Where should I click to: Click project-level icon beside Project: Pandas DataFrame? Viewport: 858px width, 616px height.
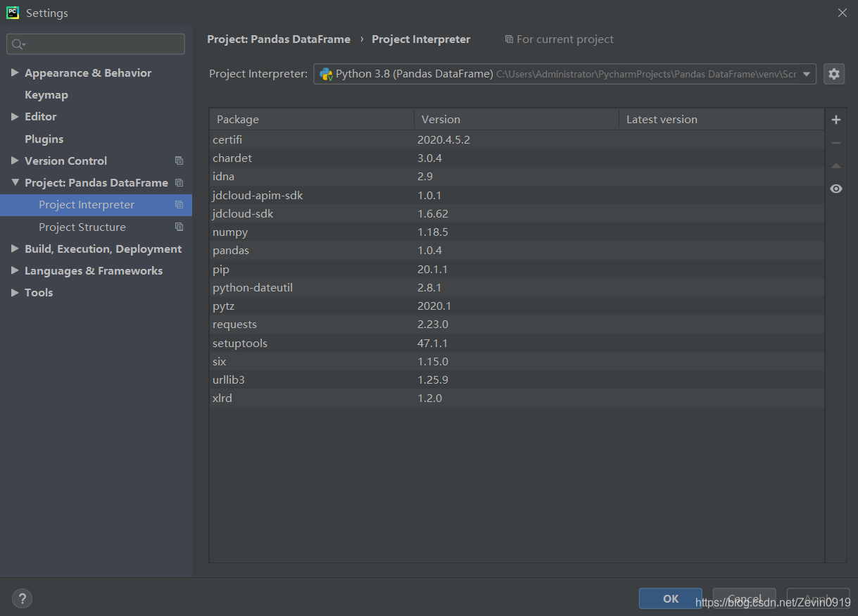179,182
